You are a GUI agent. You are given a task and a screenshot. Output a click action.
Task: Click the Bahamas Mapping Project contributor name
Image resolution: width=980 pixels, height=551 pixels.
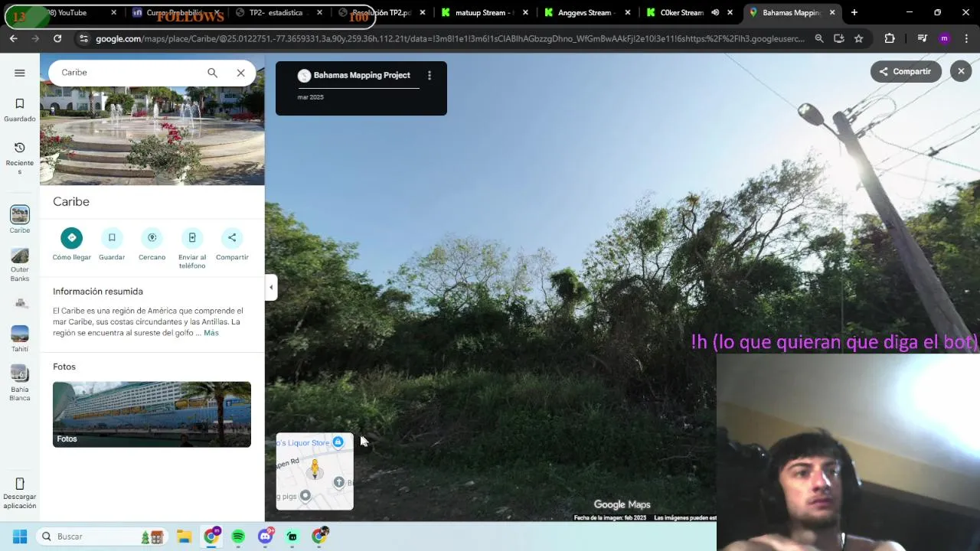coord(362,75)
